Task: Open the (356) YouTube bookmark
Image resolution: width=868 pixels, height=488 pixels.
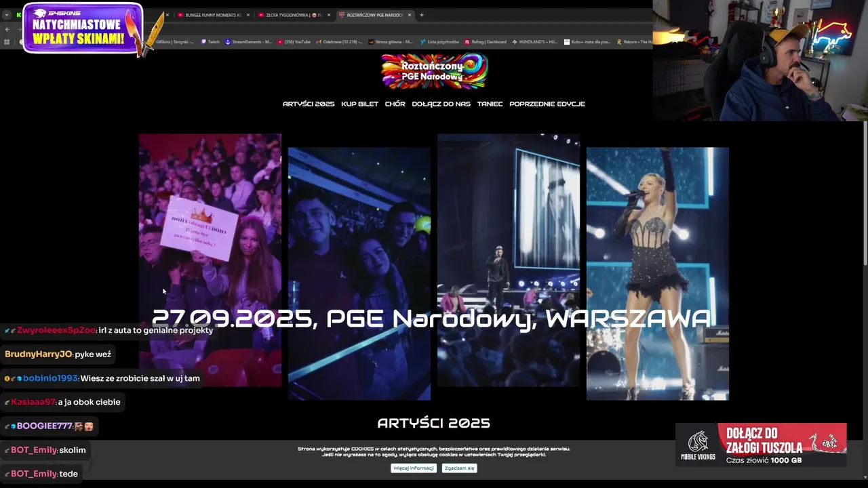Action: (x=294, y=42)
